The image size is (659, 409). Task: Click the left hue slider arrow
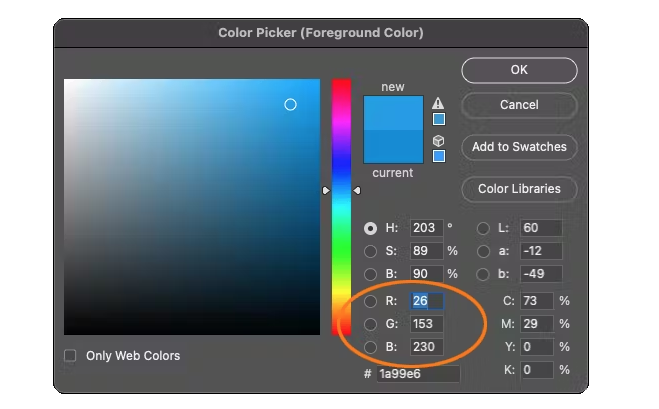pos(326,190)
